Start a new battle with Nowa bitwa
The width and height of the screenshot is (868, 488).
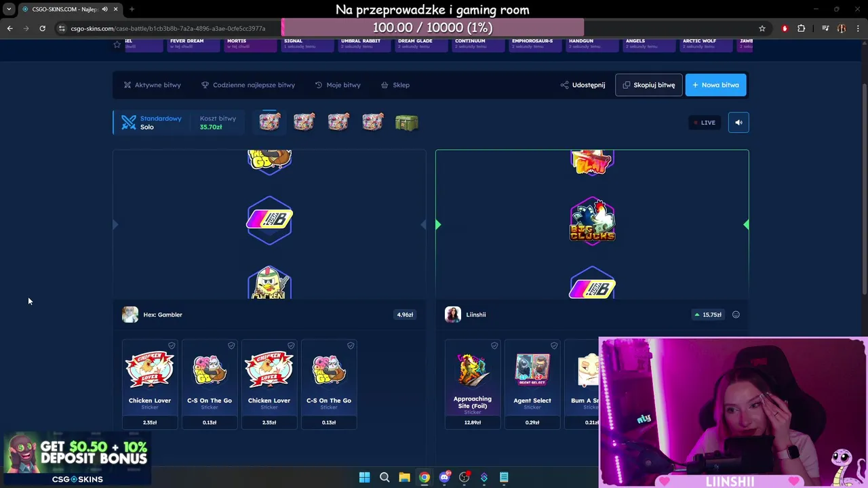(x=715, y=85)
